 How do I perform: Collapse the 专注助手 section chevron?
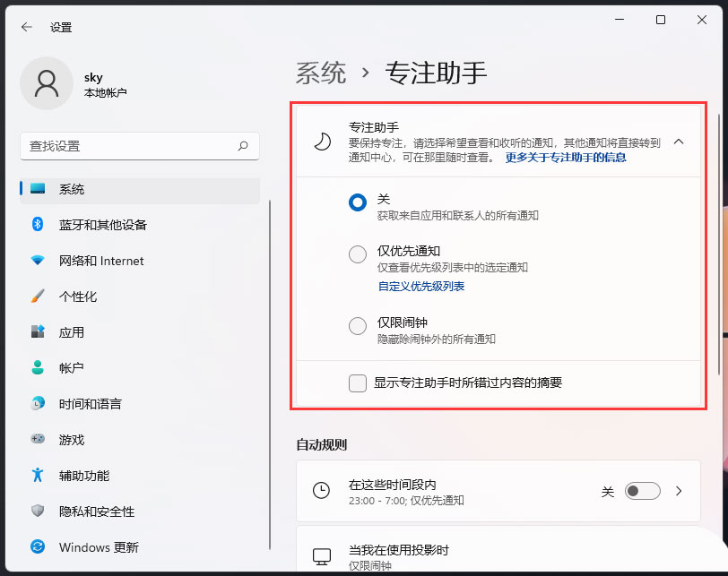(679, 142)
